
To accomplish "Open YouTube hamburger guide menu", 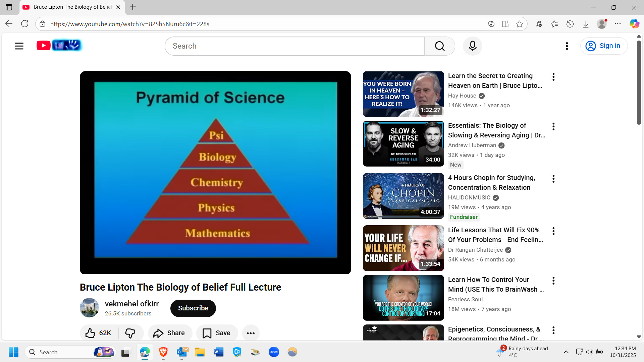I will (x=19, y=46).
